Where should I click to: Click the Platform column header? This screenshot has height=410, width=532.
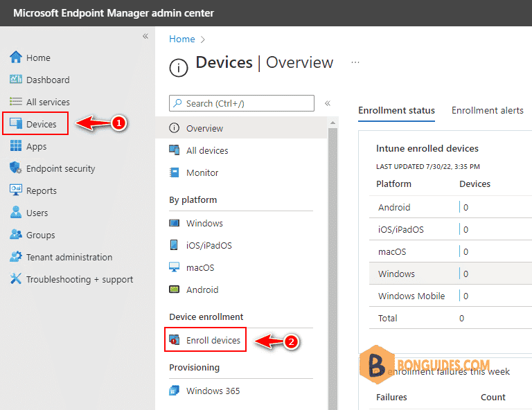[x=393, y=184]
